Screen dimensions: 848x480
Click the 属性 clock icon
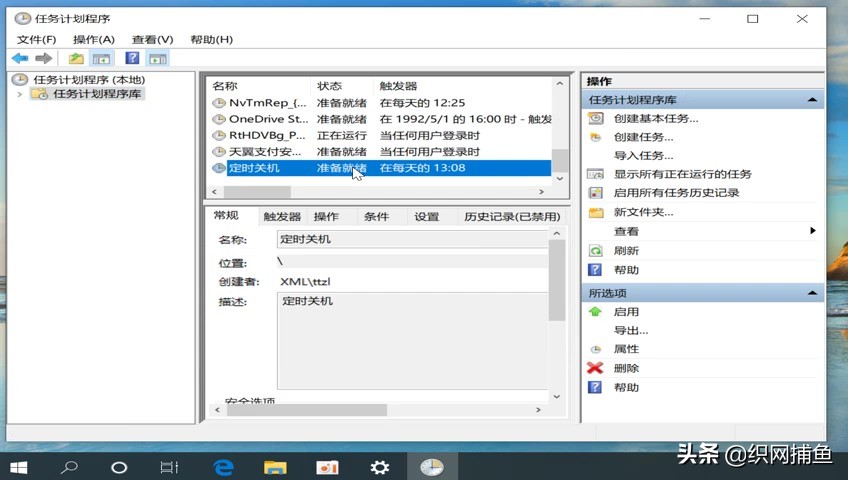pyautogui.click(x=595, y=349)
